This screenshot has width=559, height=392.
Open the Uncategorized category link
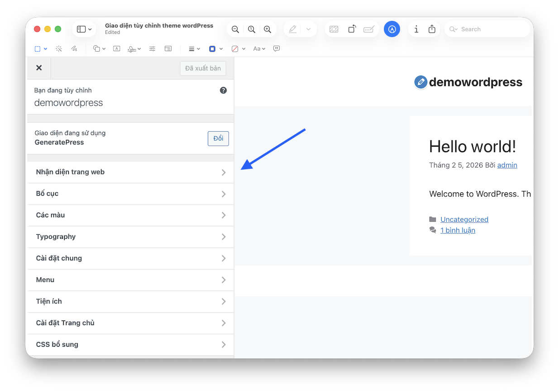pyautogui.click(x=464, y=220)
